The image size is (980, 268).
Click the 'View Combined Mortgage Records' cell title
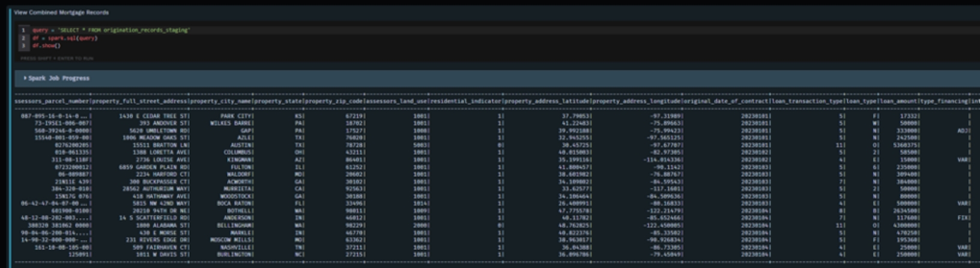coord(62,12)
